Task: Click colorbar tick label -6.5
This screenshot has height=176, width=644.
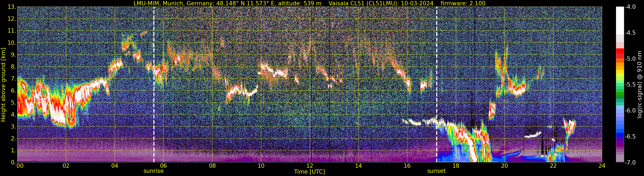Action: [x=630, y=137]
